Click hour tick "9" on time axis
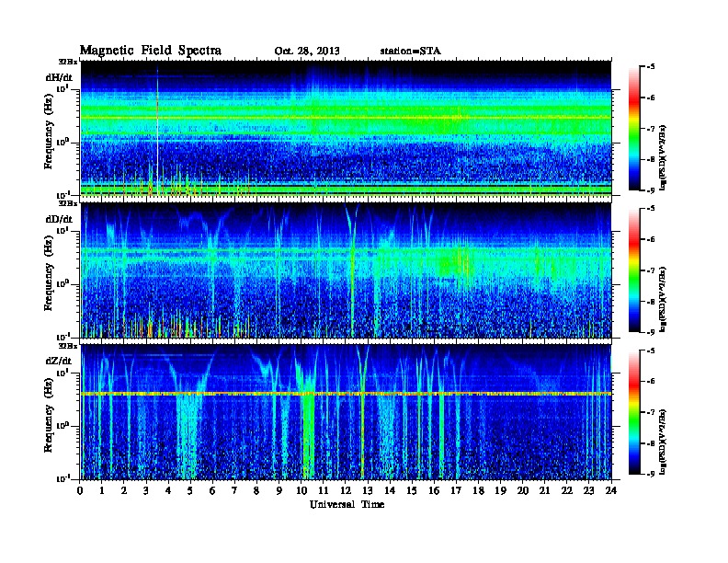Image resolution: width=728 pixels, height=563 pixels. click(x=279, y=491)
